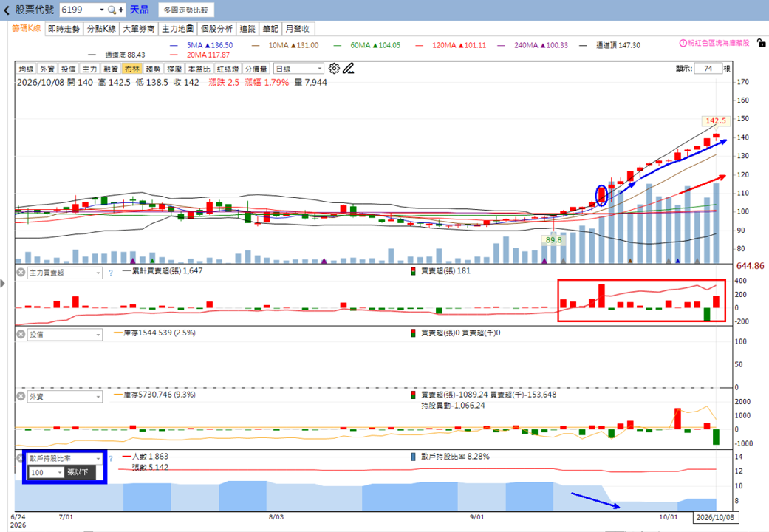Toggle 趨勢 overlay on chart
Viewport: 769px width, 532px height.
coord(153,69)
